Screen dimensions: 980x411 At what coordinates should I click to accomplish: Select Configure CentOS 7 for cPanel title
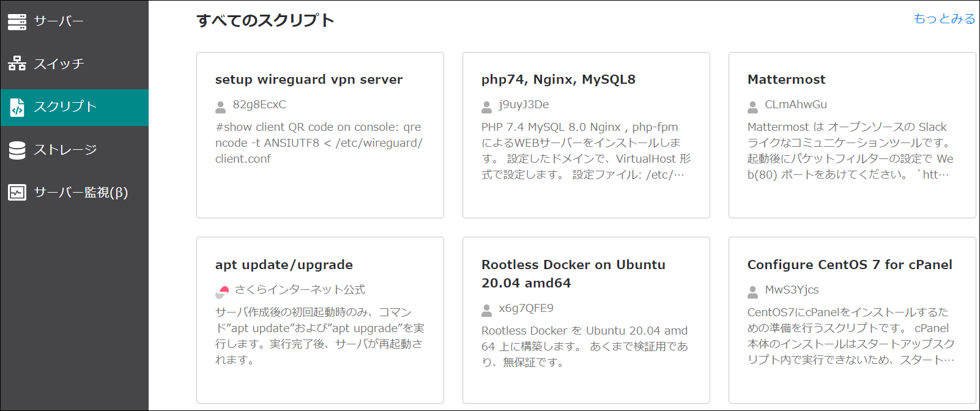[850, 265]
